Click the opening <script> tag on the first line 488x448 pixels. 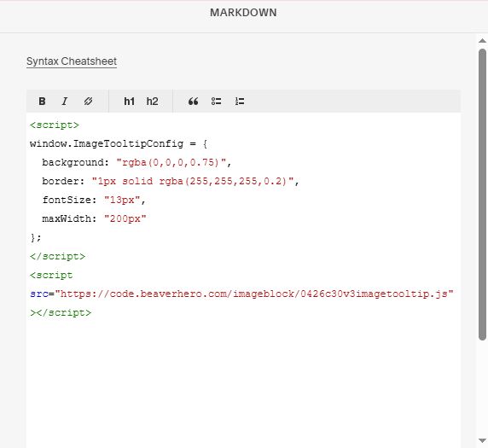pyautogui.click(x=55, y=125)
